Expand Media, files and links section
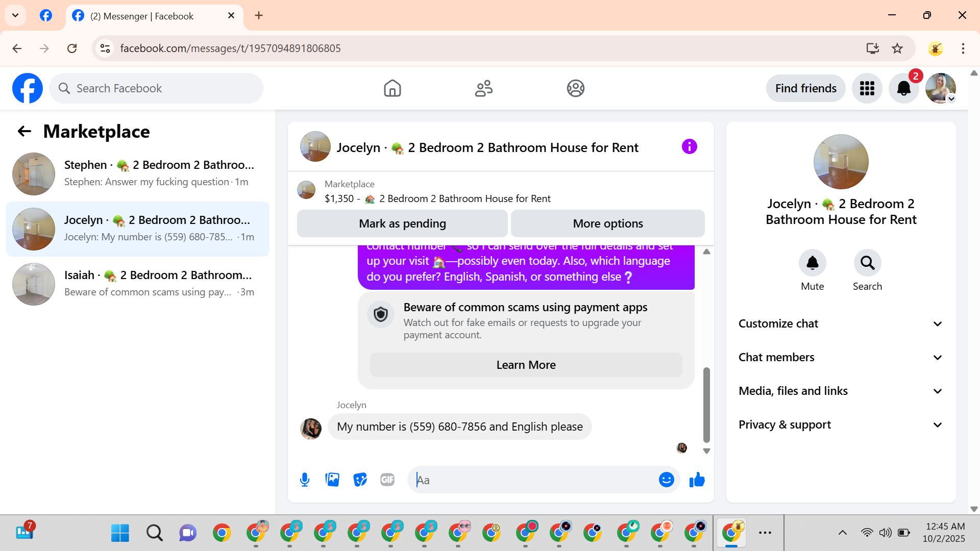 [x=841, y=391]
